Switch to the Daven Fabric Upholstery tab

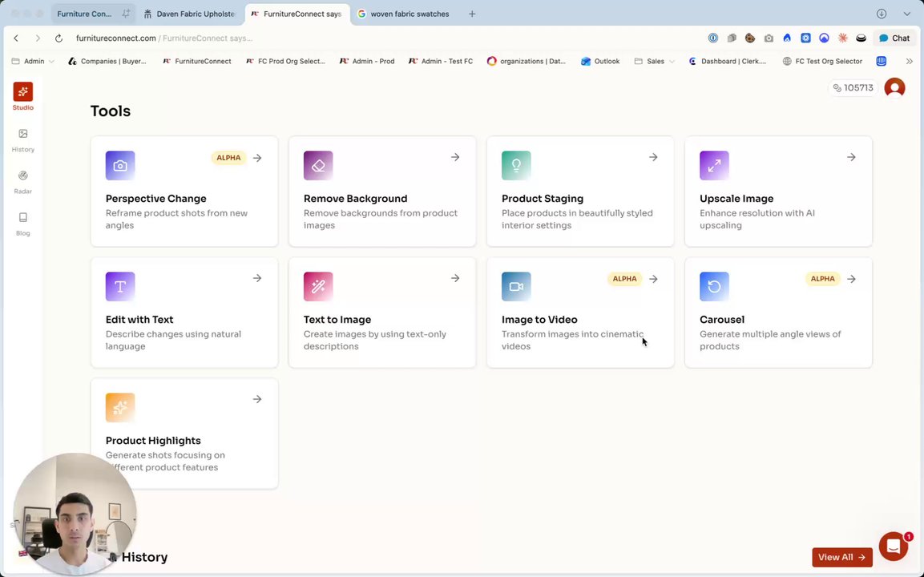(x=192, y=14)
